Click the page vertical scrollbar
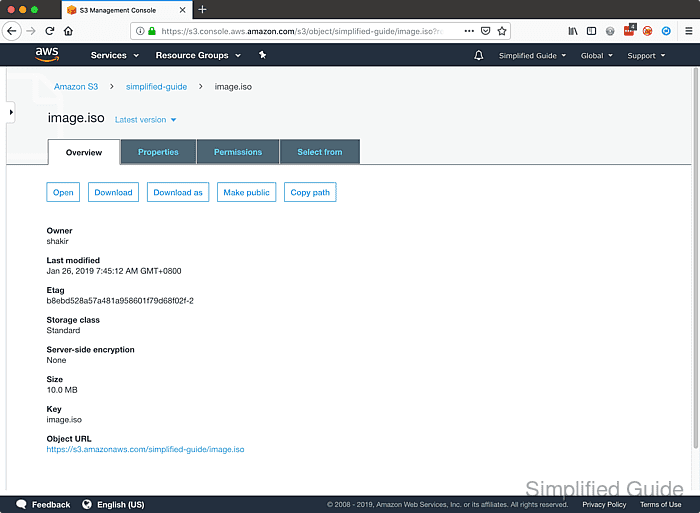 [x=696, y=258]
